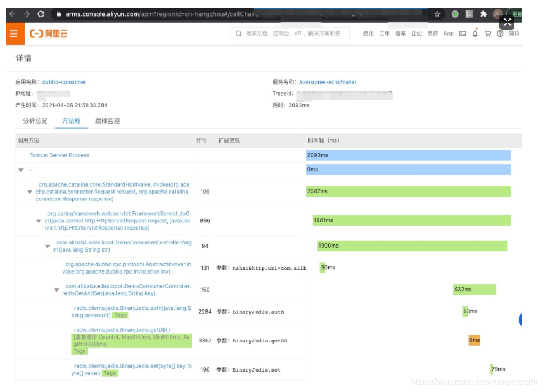This screenshot has height=392, width=543.
Task: Open the 企业 menu
Action: click(x=416, y=34)
